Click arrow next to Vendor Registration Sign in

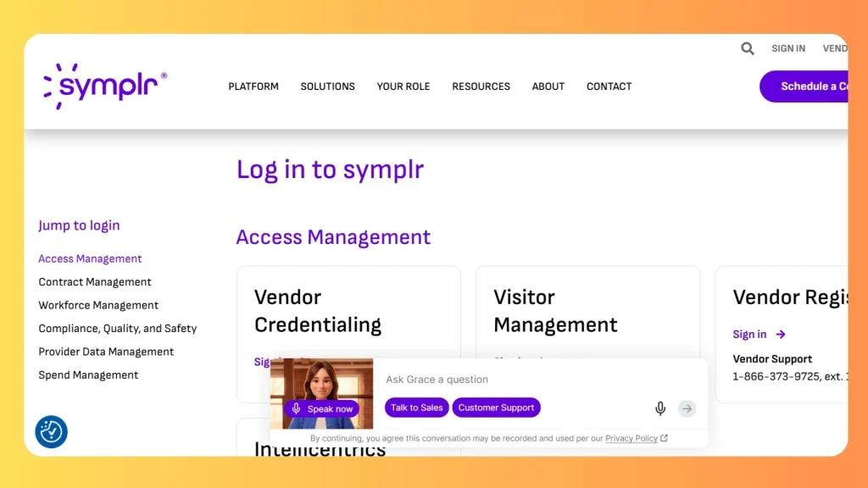[781, 334]
